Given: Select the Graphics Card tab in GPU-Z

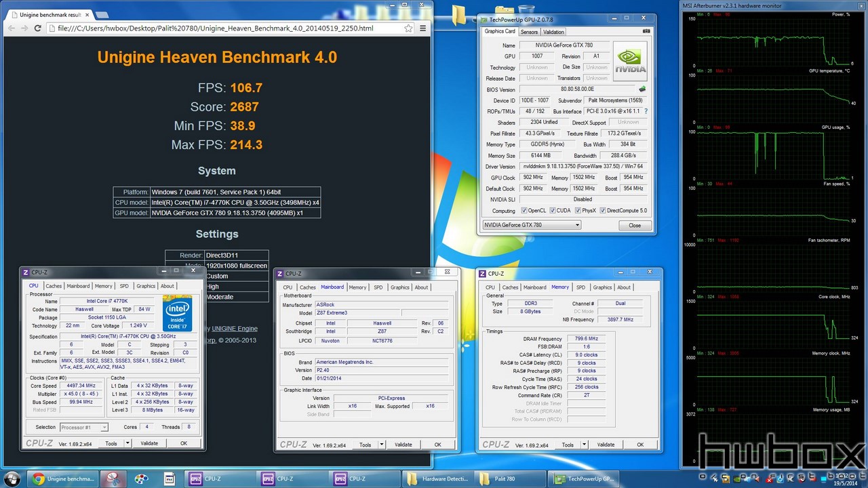Looking at the screenshot, I should point(500,31).
